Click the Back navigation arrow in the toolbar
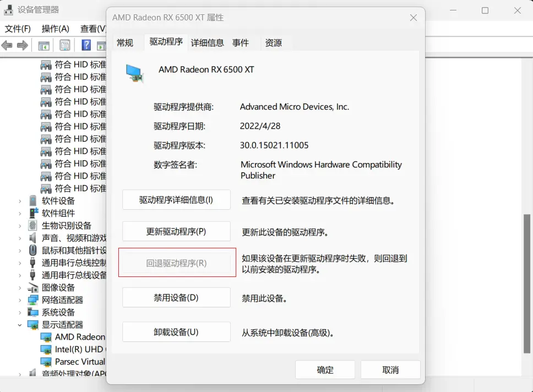This screenshot has height=392, width=533. point(7,46)
